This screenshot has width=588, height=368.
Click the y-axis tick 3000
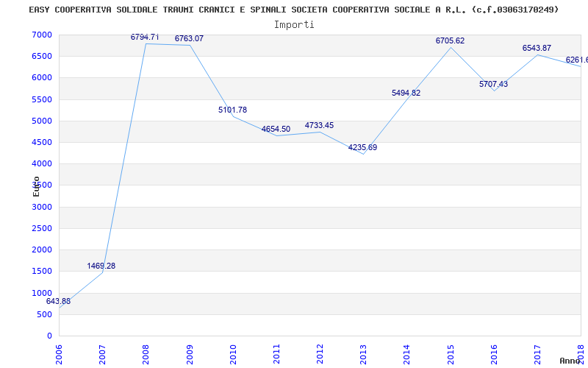pyautogui.click(x=43, y=207)
